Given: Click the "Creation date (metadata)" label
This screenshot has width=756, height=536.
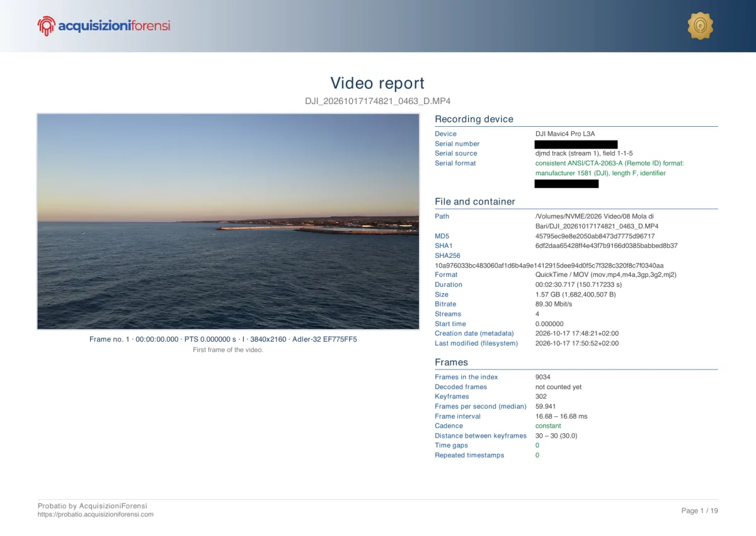Looking at the screenshot, I should coord(474,334).
